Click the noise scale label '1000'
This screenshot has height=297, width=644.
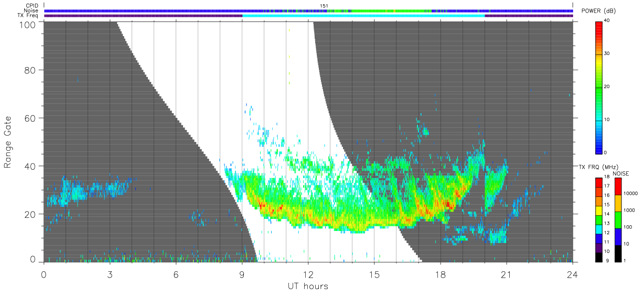click(x=628, y=210)
